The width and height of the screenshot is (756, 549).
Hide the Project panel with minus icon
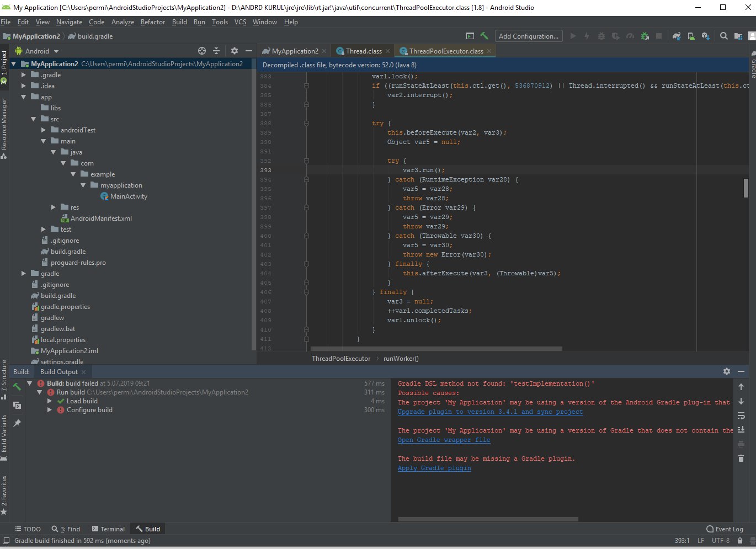coord(248,51)
